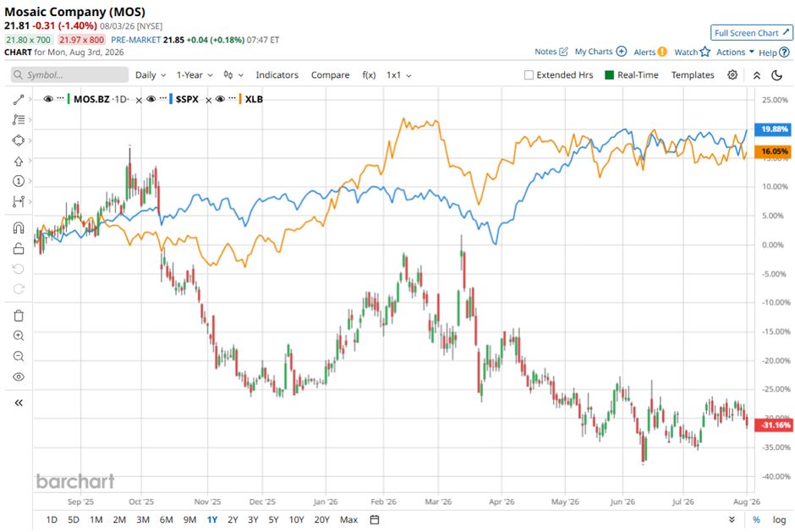Collapse the left drawing toolbar

click(19, 403)
